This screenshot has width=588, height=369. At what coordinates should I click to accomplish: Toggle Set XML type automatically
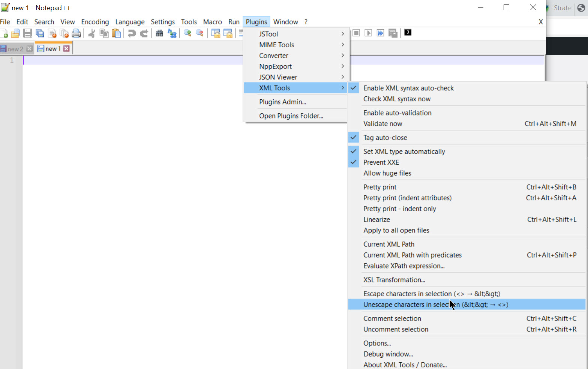coord(467,151)
